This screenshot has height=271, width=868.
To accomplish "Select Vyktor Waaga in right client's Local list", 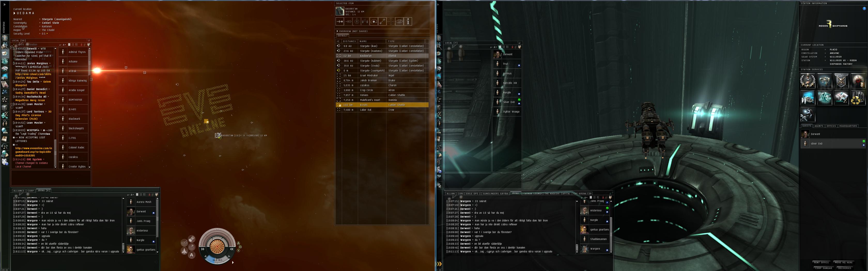I will point(507,111).
